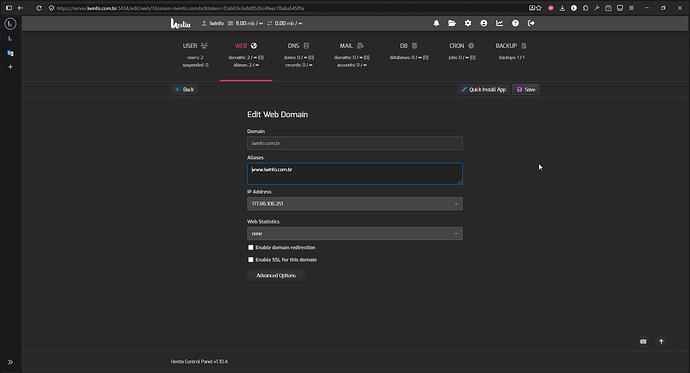
Task: Reload the page with refresh icon
Action: pos(39,8)
